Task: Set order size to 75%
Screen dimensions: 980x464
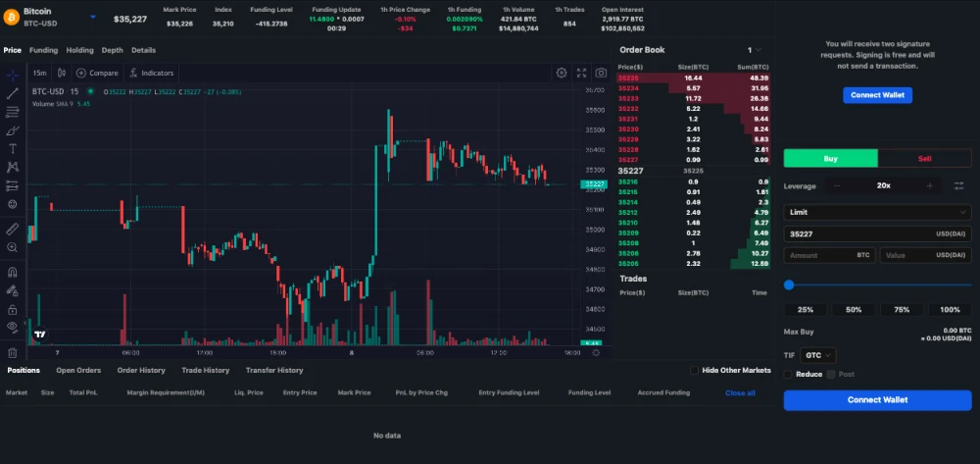Action: coord(902,310)
